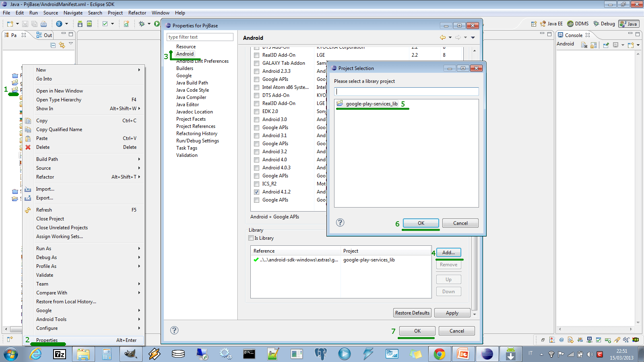
Task: Check the Android 3.0 target checkbox
Action: click(257, 119)
